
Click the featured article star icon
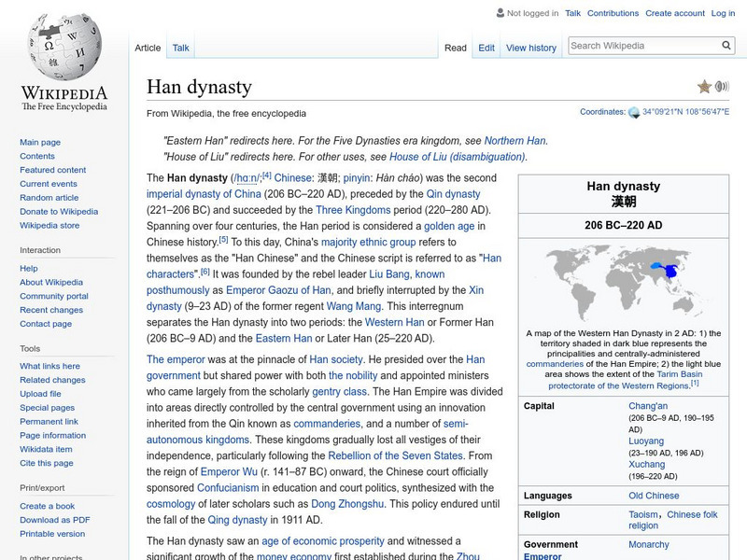coord(704,87)
